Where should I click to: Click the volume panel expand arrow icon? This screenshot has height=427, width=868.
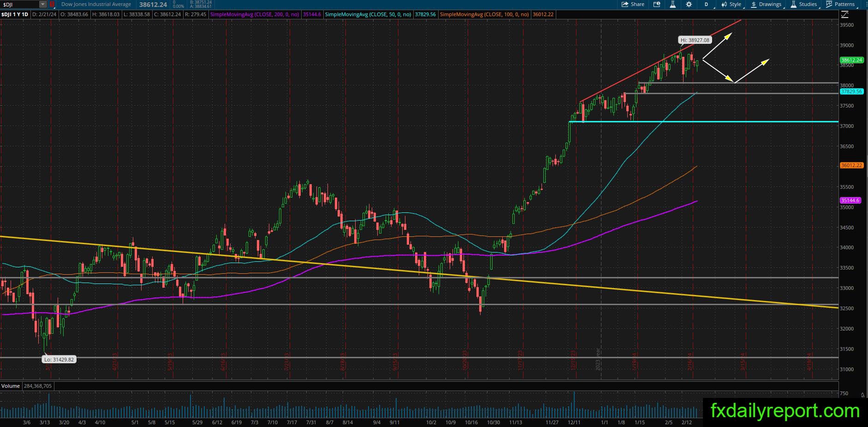862,395
